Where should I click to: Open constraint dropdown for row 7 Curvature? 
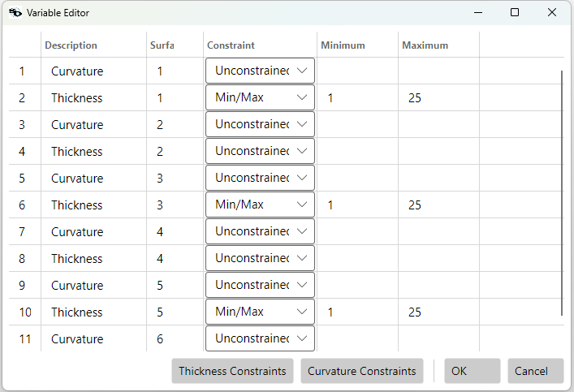pyautogui.click(x=260, y=231)
